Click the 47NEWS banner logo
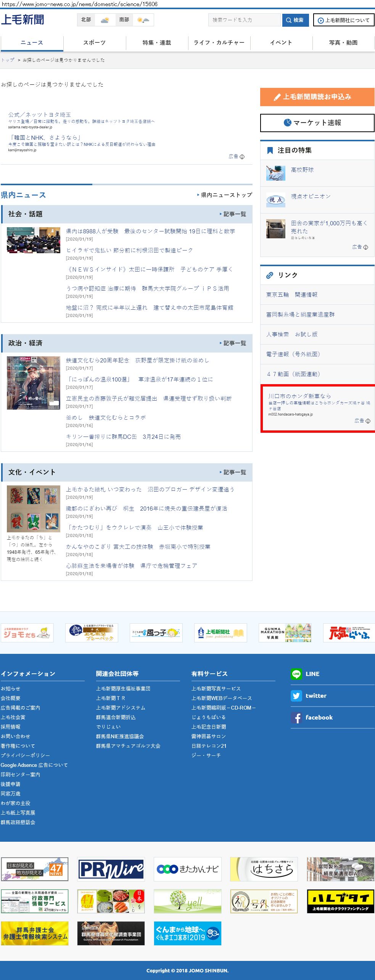 coord(35,869)
